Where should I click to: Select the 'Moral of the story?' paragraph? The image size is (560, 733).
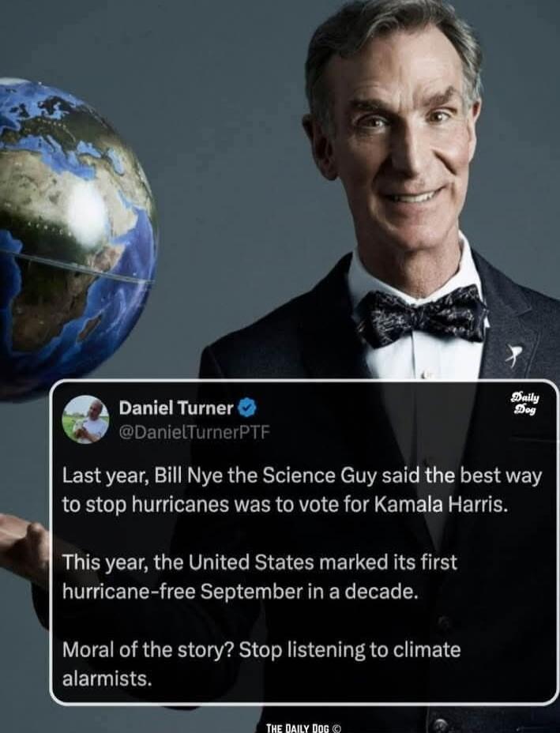[x=261, y=663]
